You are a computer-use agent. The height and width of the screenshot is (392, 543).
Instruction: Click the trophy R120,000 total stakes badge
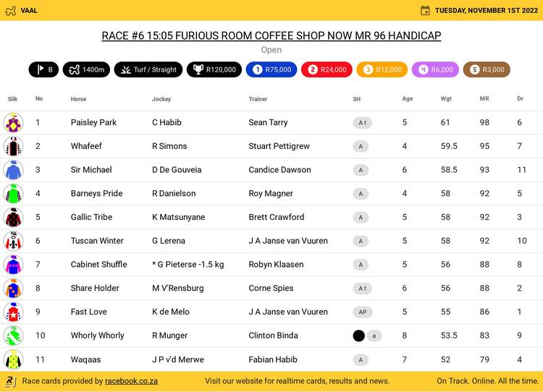(214, 69)
